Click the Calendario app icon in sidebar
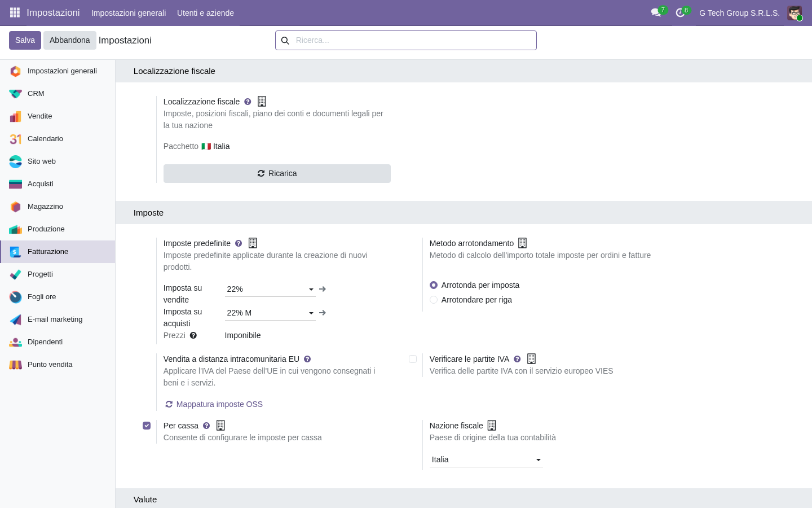Viewport: 812px width, 508px height. pos(16,139)
